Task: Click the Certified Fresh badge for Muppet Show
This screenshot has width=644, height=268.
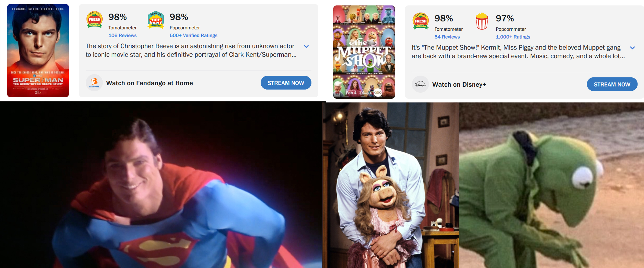Action: (420, 21)
